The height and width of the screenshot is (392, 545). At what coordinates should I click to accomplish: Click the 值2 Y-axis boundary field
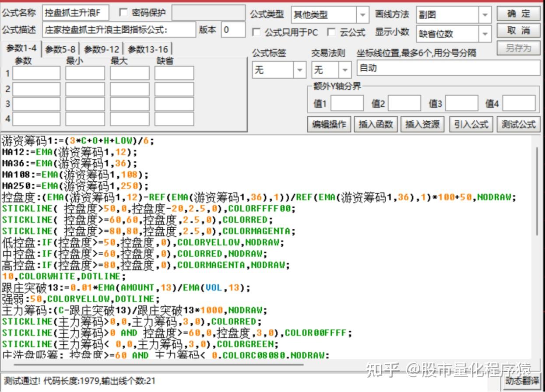point(404,104)
